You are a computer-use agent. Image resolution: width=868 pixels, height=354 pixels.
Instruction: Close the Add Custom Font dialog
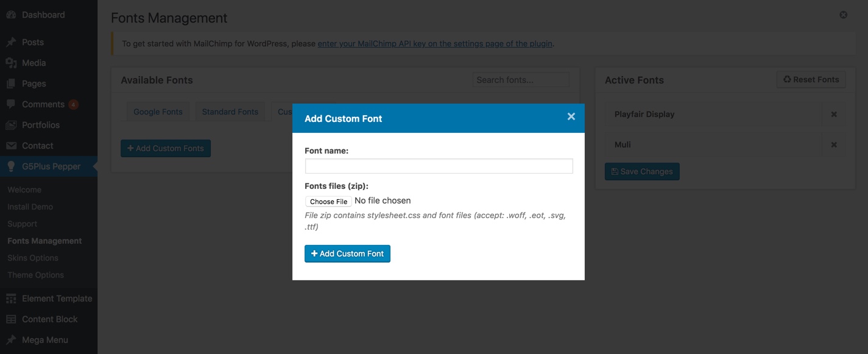(x=571, y=116)
